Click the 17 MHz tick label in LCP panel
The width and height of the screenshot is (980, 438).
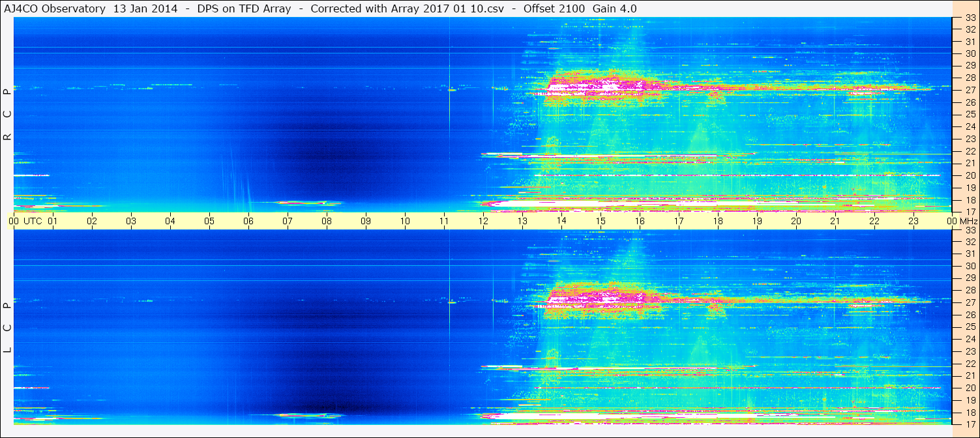click(970, 424)
